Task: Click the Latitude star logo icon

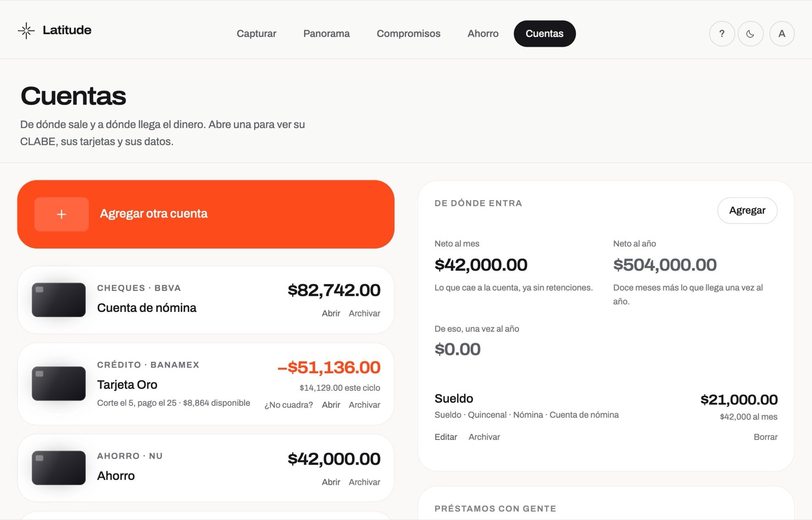Action: click(26, 31)
